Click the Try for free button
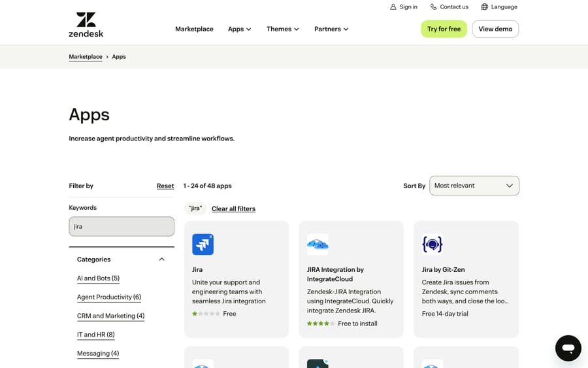The image size is (588, 368). 444,29
